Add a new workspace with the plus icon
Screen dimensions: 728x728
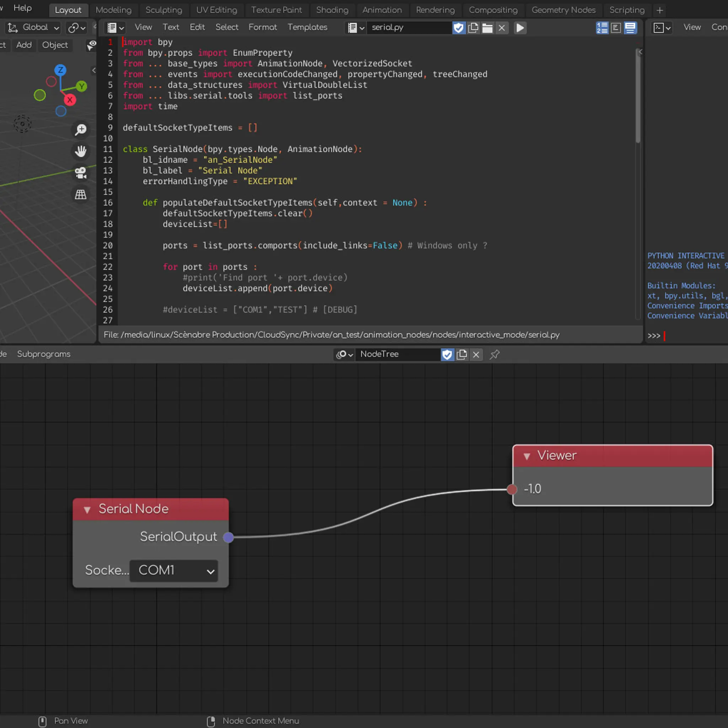coord(659,10)
